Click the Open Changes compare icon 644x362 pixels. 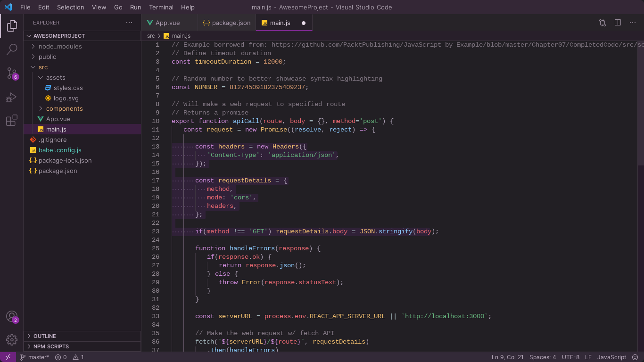[603, 23]
